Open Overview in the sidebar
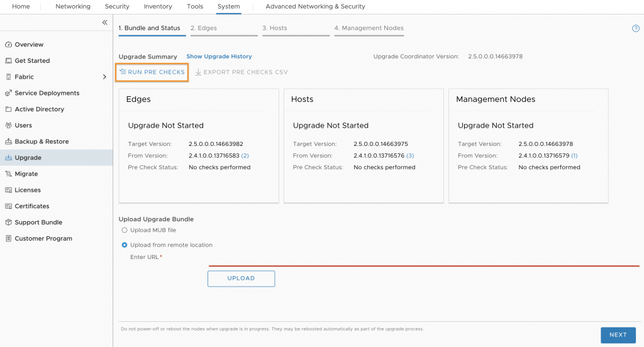The height and width of the screenshot is (347, 644). (29, 45)
